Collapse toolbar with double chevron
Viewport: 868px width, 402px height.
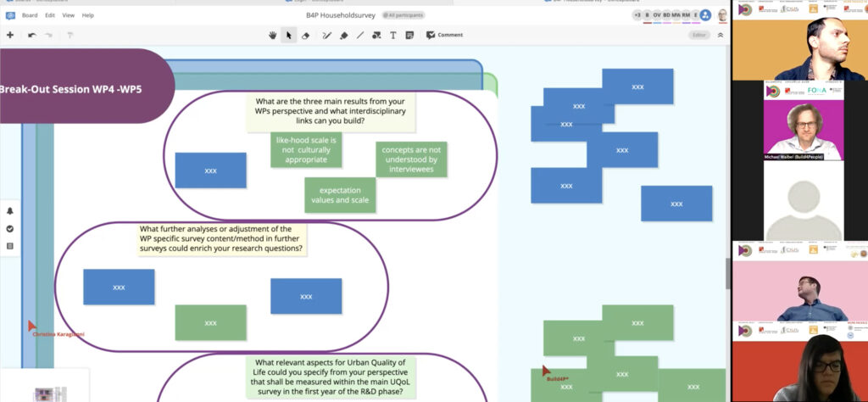pyautogui.click(x=721, y=35)
